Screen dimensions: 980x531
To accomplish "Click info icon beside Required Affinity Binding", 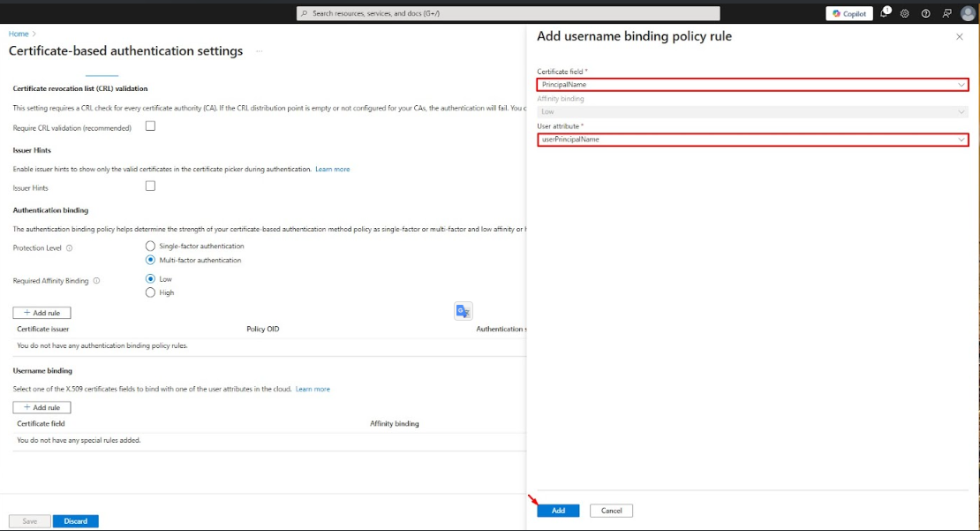I will coord(96,281).
